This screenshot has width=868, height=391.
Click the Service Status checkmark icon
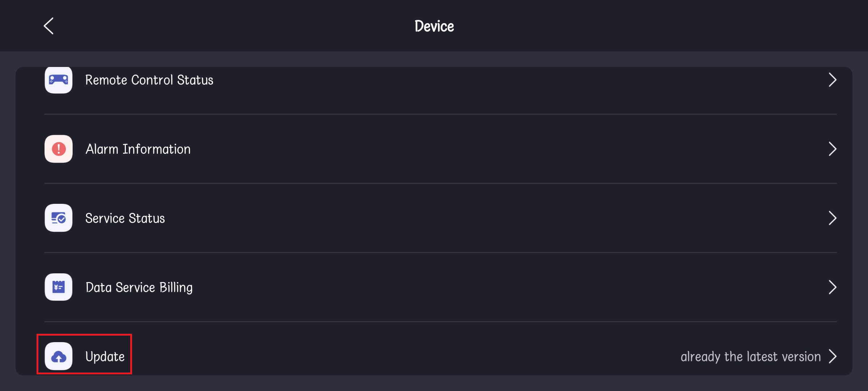click(59, 218)
